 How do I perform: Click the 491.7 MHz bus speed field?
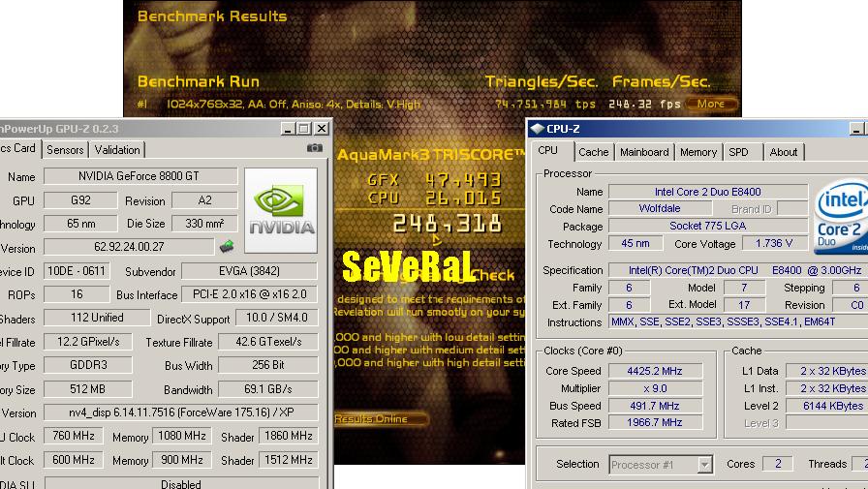(x=656, y=406)
